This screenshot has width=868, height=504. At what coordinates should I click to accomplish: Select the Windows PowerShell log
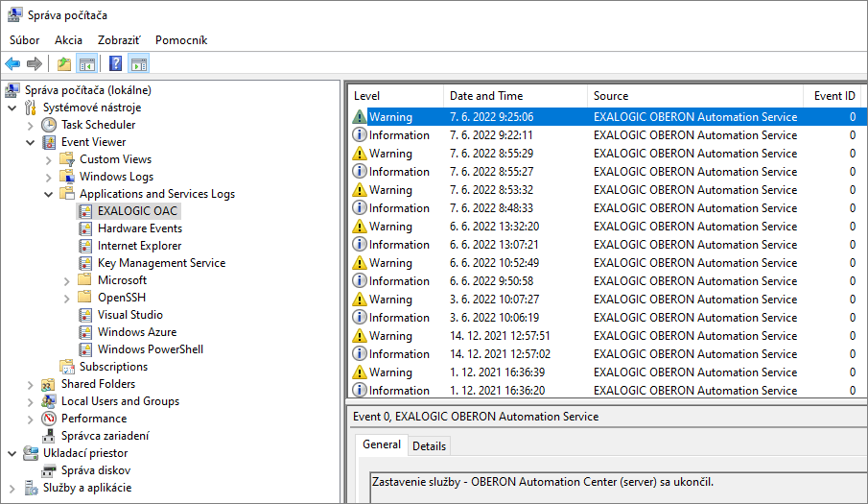point(150,349)
